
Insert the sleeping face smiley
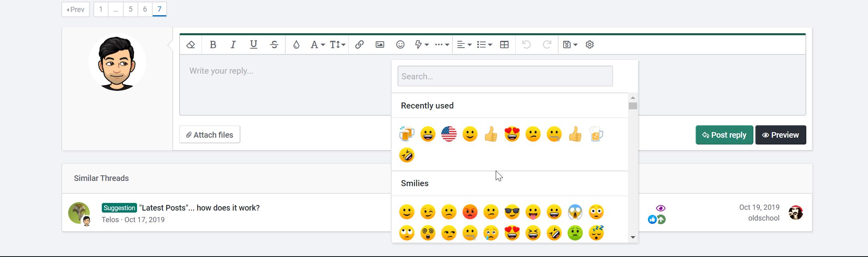[596, 233]
